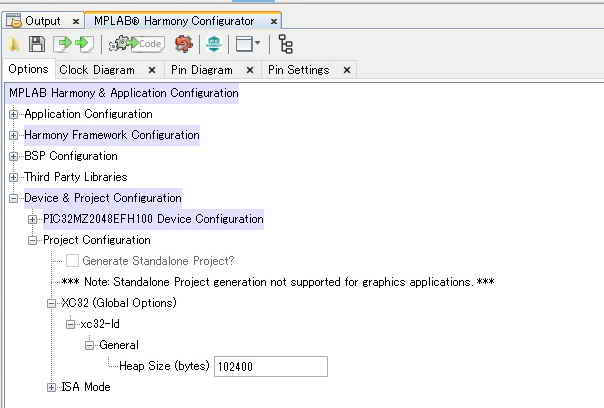This screenshot has height=408, width=604.
Task: Select the General label
Action: tap(119, 345)
